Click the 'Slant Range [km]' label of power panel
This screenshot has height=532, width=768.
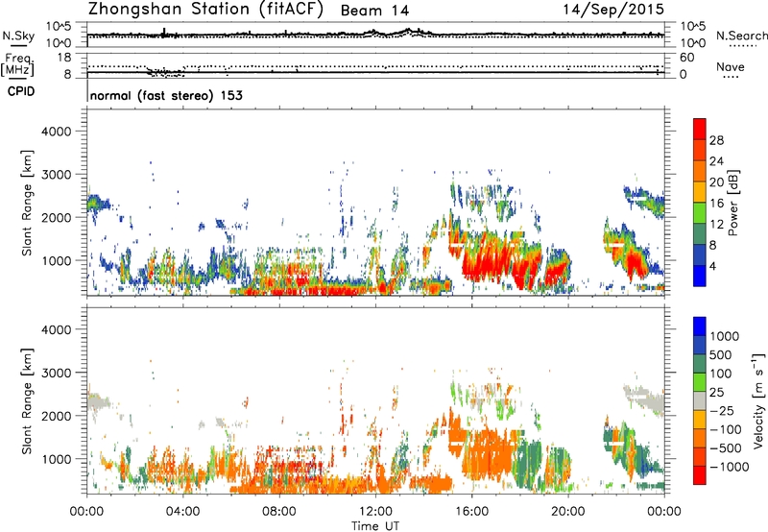click(x=27, y=203)
